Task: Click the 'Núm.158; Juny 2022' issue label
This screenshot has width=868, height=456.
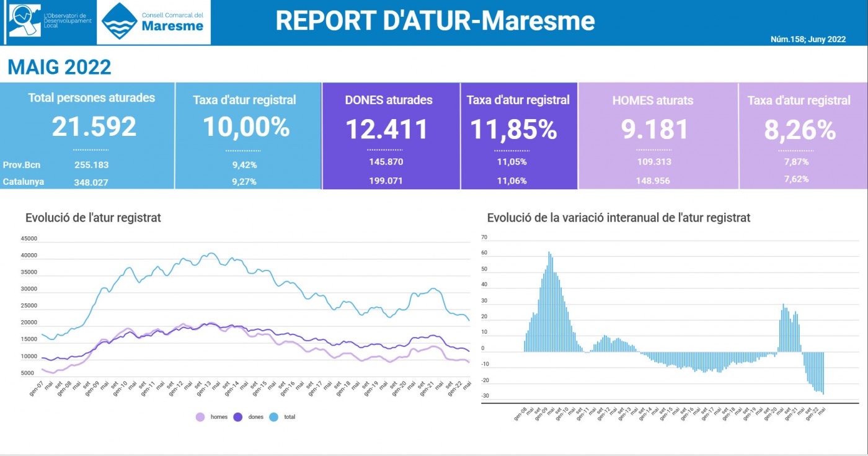Action: (x=808, y=39)
